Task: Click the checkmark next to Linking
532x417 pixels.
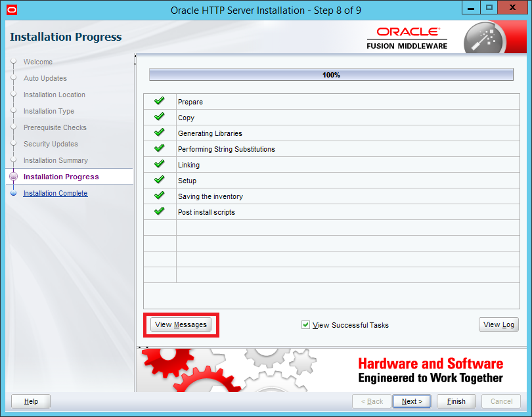Action: (159, 164)
